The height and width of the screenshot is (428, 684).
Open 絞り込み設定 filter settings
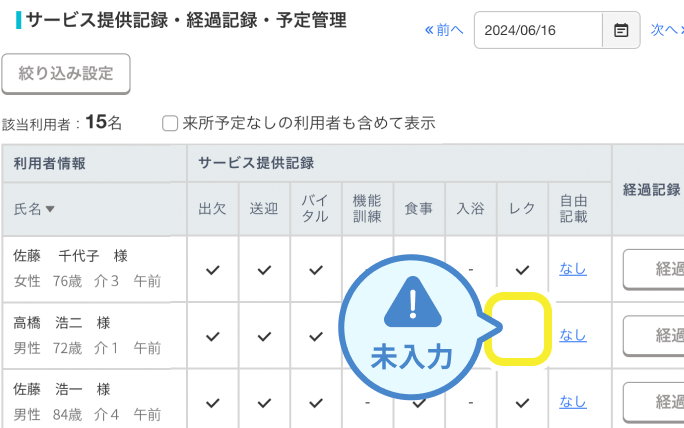pos(66,73)
